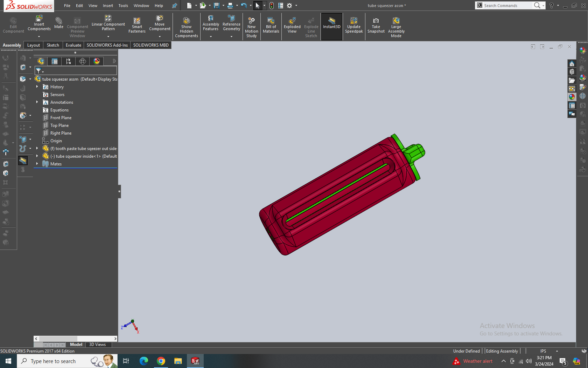
Task: Create an Exploded View
Action: tap(292, 25)
